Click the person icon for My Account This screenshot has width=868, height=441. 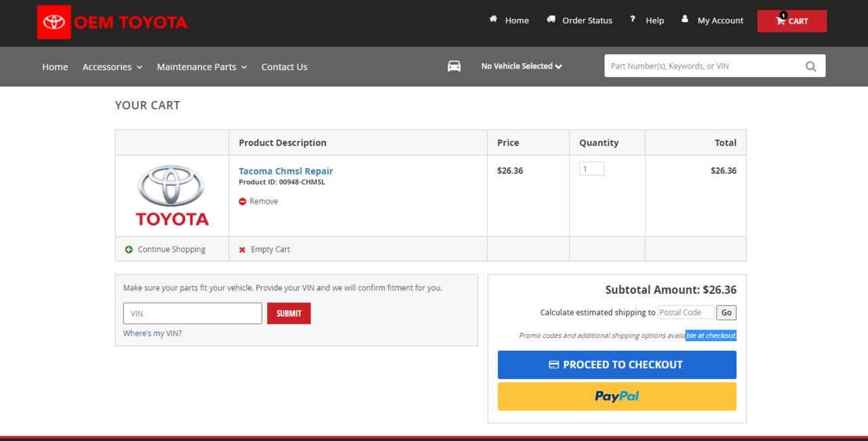point(685,19)
